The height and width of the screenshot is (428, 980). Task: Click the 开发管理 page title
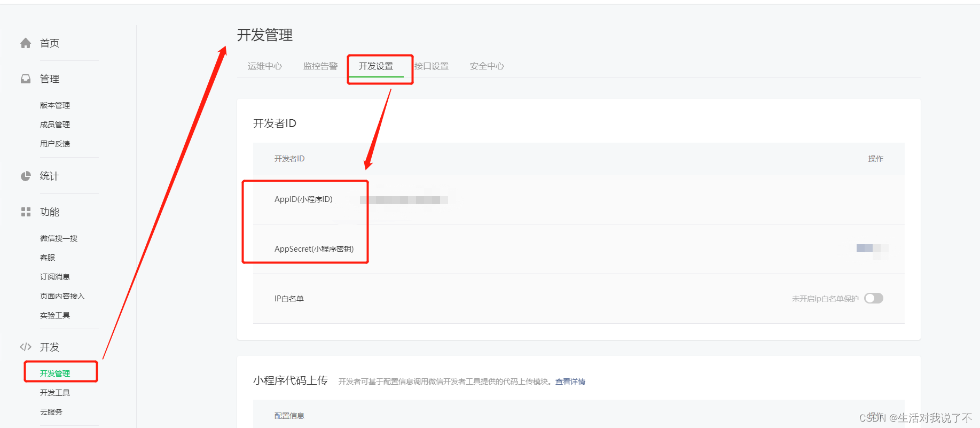pyautogui.click(x=265, y=35)
